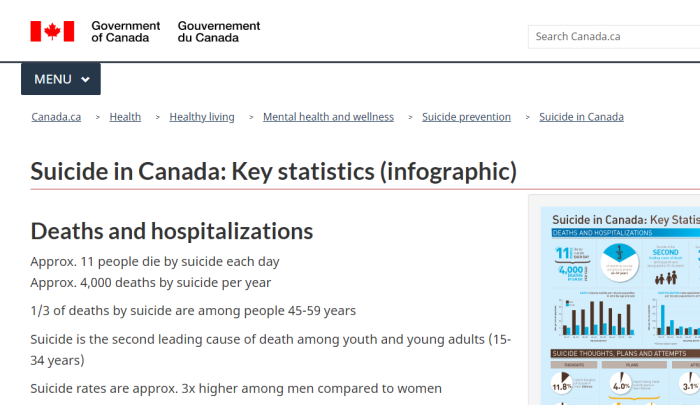Open the MENU dropdown button
This screenshot has width=700, height=405.
coord(61,79)
